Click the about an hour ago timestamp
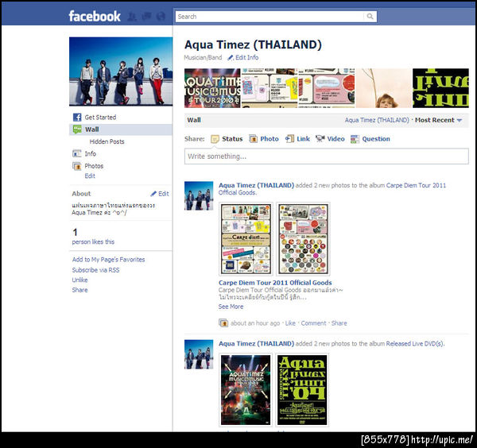477x448 pixels. point(255,323)
